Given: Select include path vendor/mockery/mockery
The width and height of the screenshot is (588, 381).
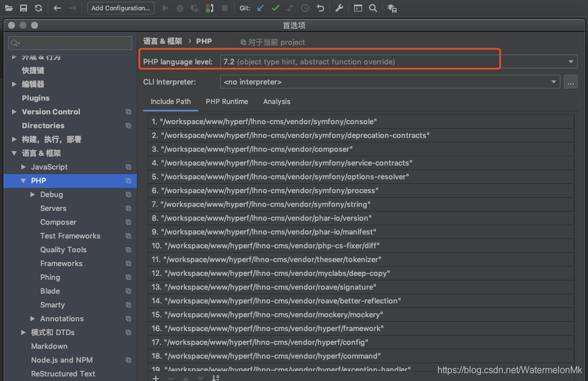Looking at the screenshot, I should tap(361, 314).
